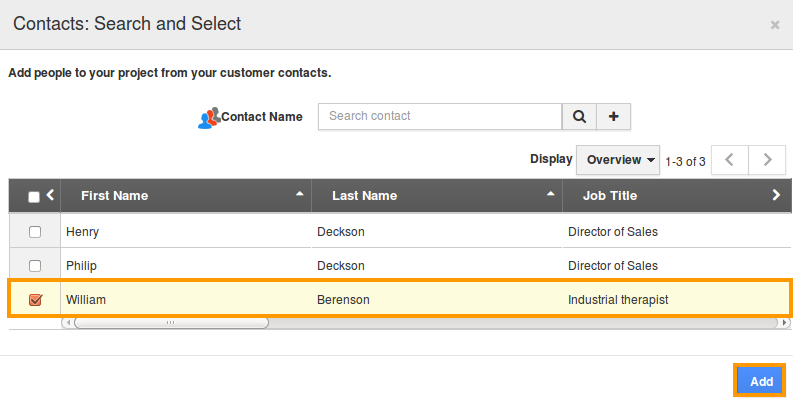Click scrollbar right arrow
Viewport: 793px width, 405px height.
(x=784, y=323)
